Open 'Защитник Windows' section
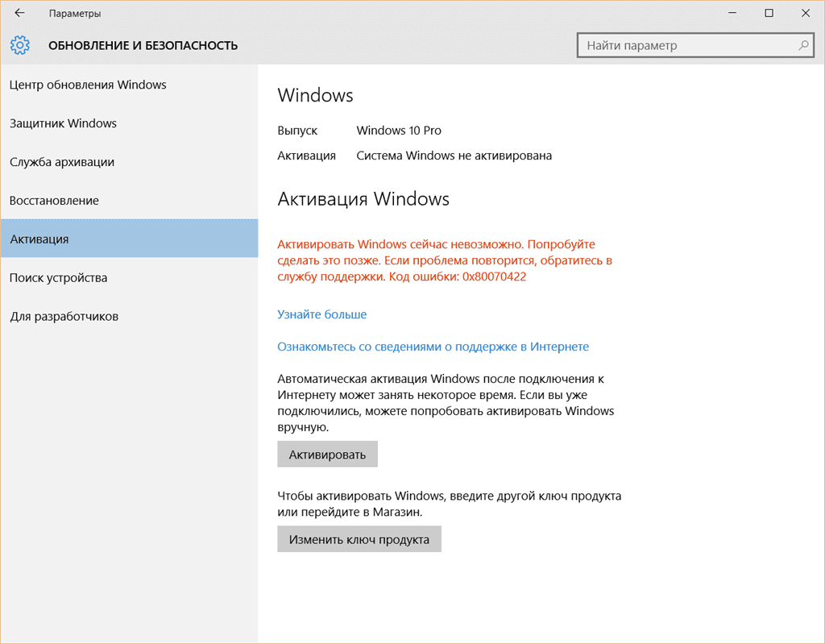Screen dimensions: 825x644 pos(129,123)
